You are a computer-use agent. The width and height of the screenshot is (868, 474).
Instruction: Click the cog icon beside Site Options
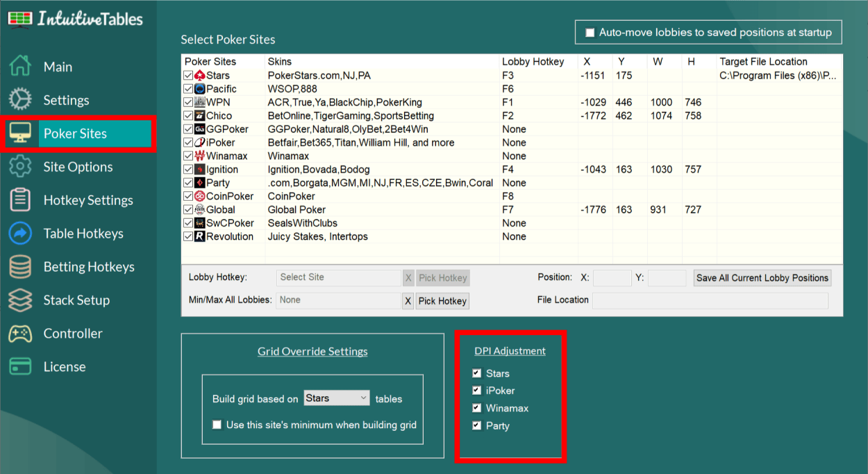tap(20, 167)
